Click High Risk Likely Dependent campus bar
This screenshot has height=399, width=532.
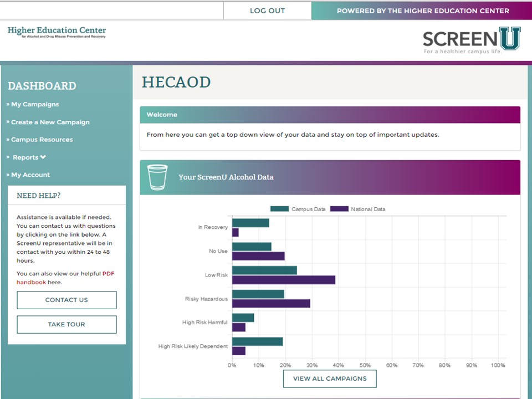(x=258, y=342)
